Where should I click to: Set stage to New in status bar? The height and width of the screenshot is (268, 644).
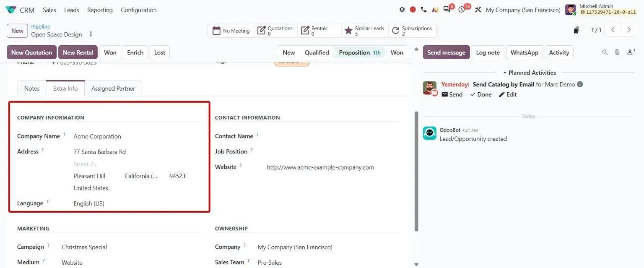pos(288,52)
